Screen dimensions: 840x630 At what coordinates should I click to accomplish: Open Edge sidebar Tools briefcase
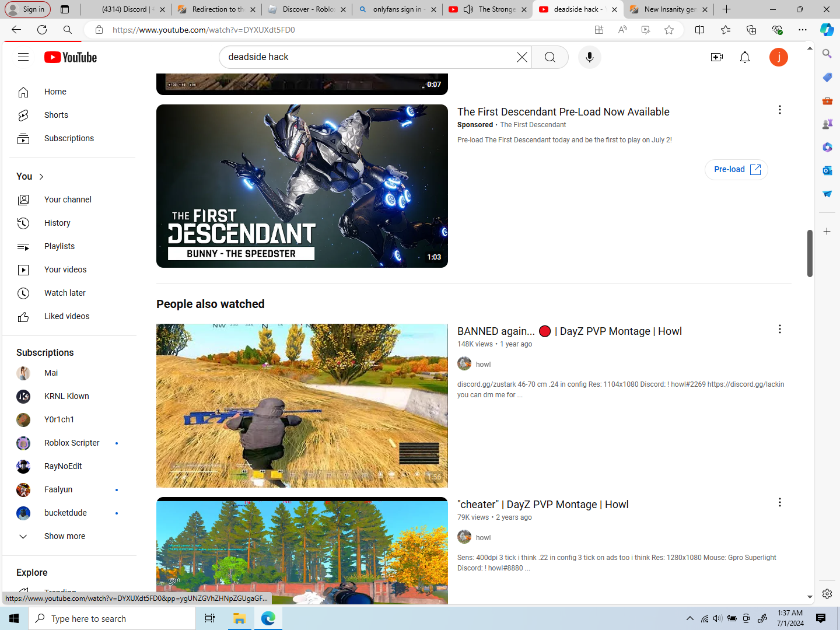point(827,100)
